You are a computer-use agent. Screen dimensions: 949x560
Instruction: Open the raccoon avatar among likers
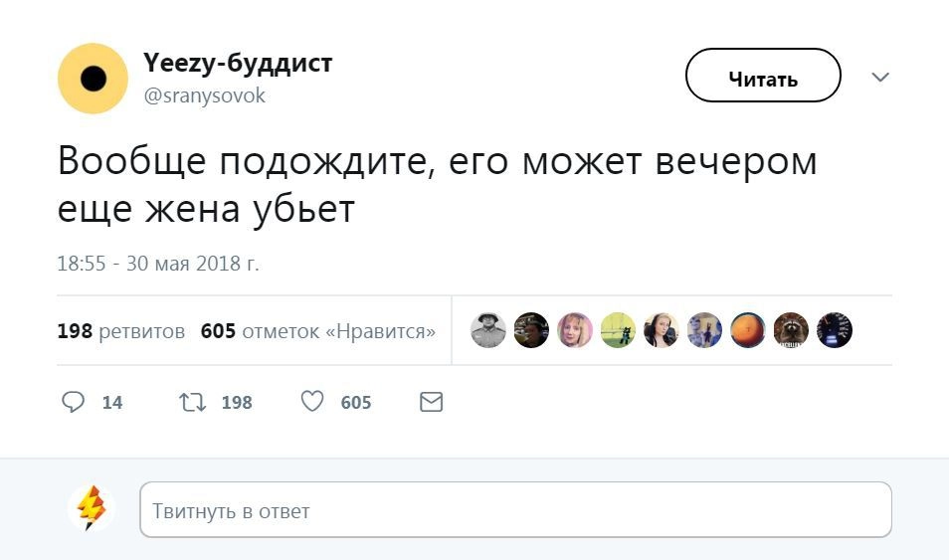[x=791, y=330]
